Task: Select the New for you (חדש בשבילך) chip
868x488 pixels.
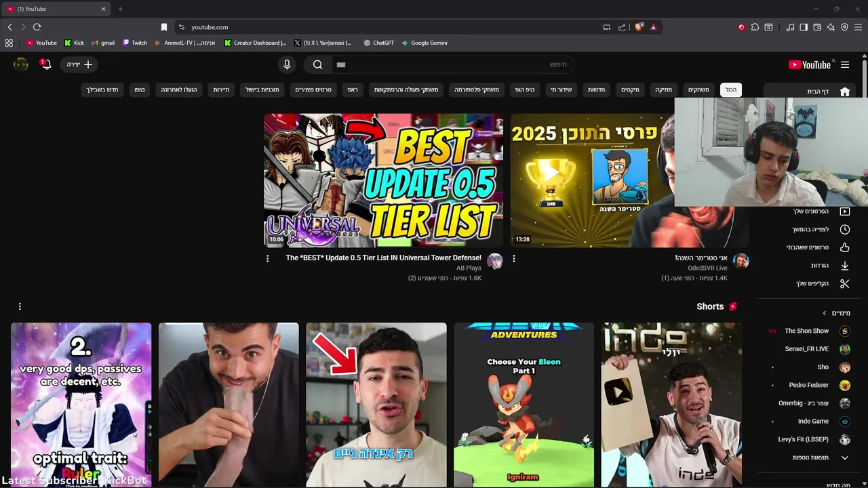Action: coord(102,89)
